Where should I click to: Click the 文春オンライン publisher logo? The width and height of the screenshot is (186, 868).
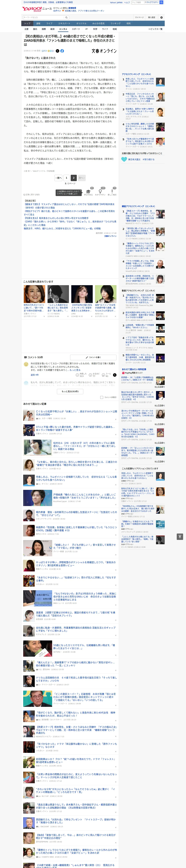[104, 51]
